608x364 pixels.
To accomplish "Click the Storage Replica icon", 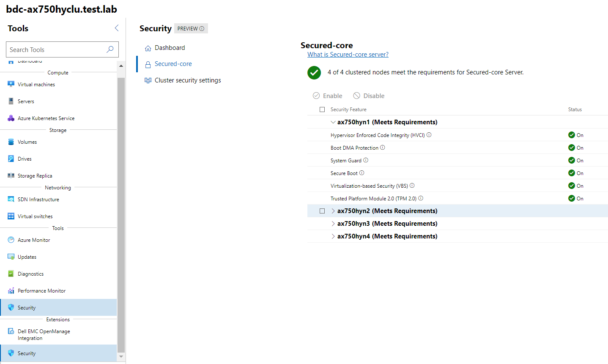I will click(x=11, y=175).
